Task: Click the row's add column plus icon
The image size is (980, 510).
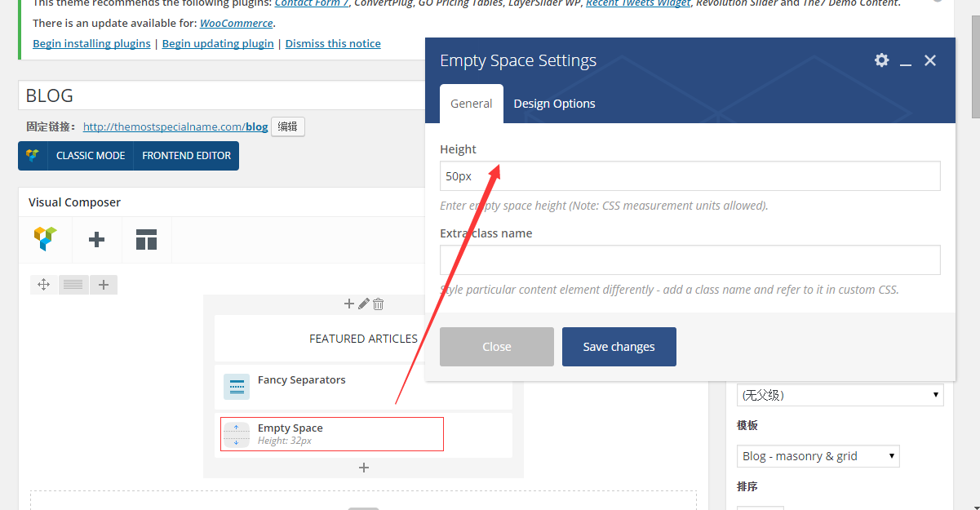Action: [104, 284]
